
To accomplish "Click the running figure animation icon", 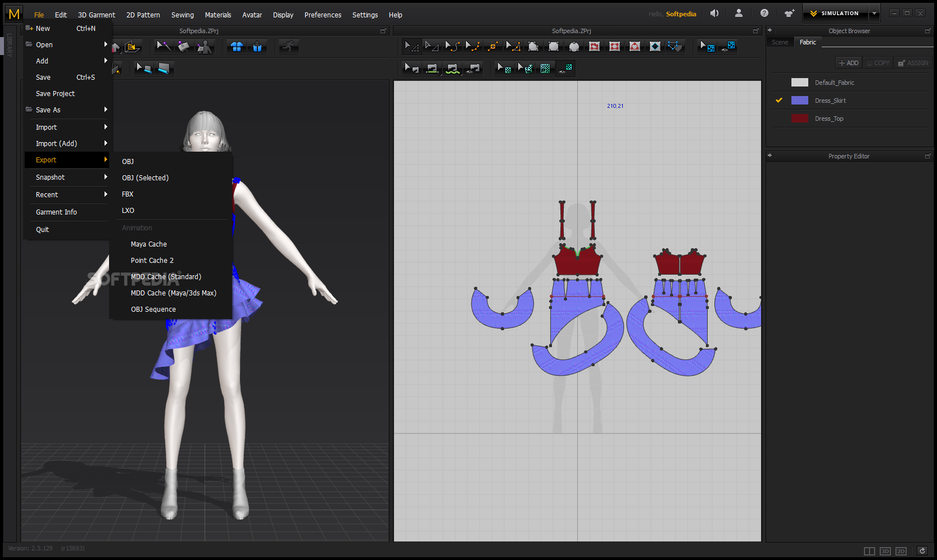I will click(x=289, y=47).
